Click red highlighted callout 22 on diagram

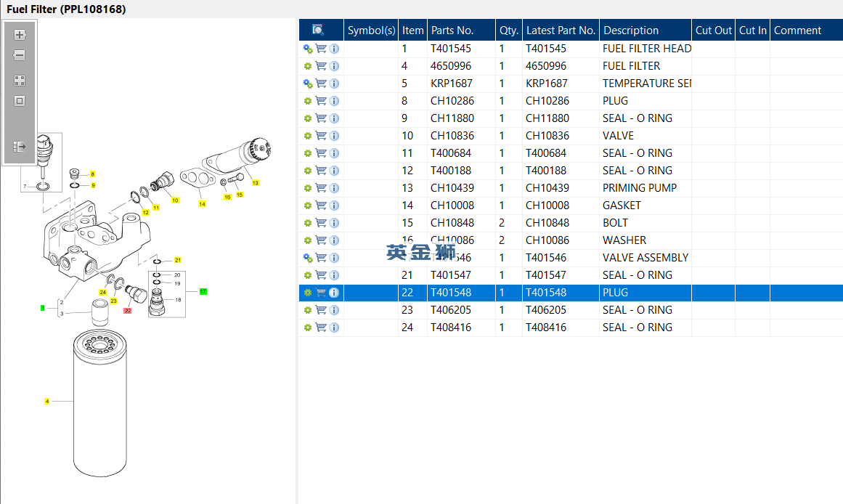coord(127,310)
